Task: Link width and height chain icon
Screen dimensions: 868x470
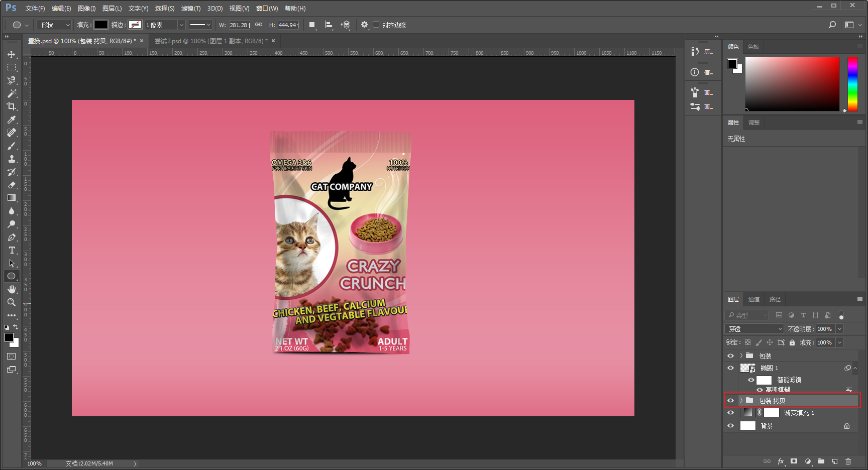Action: (x=259, y=25)
